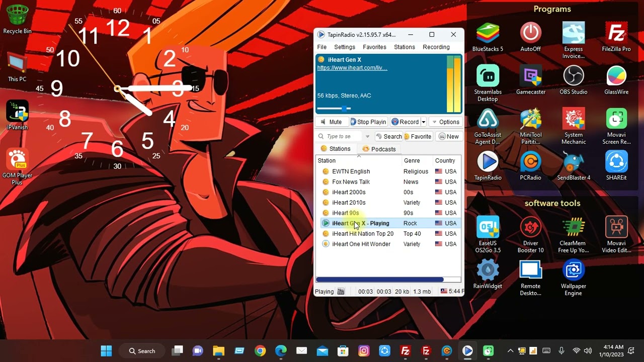Expand Record dropdown arrow

pos(424,122)
